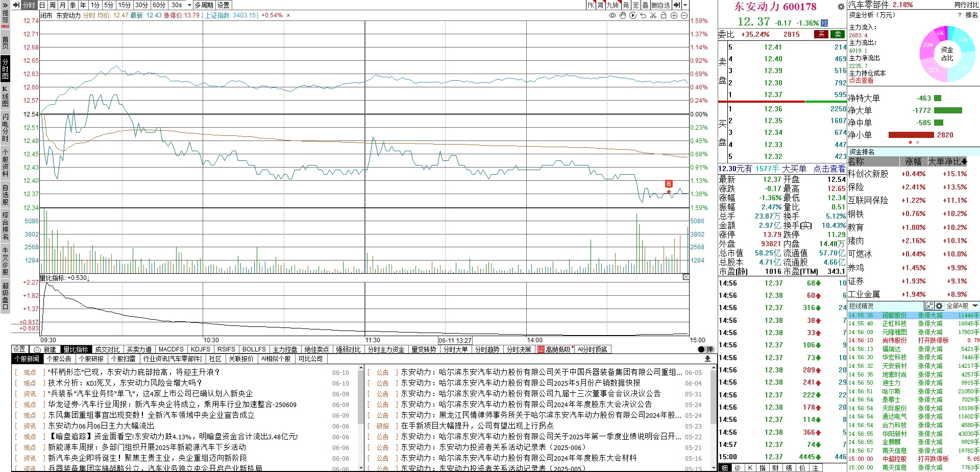Open K线图 in left sidebar
Image resolution: width=980 pixels, height=472 pixels.
click(x=5, y=96)
